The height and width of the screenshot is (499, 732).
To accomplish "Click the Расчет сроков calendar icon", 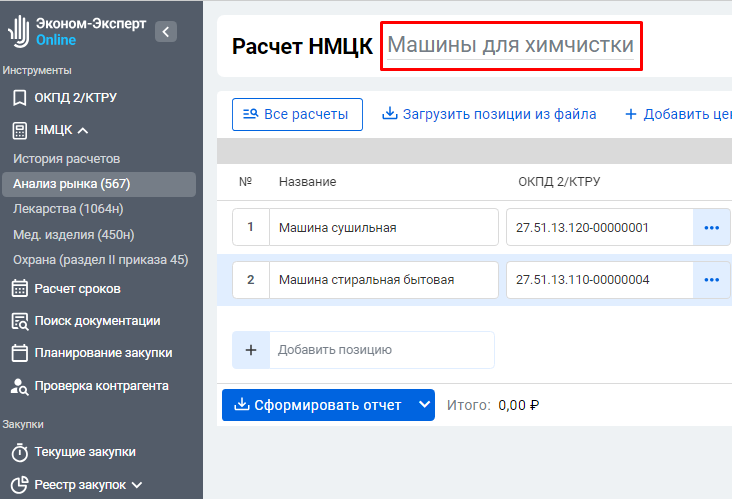I will click(x=20, y=289).
